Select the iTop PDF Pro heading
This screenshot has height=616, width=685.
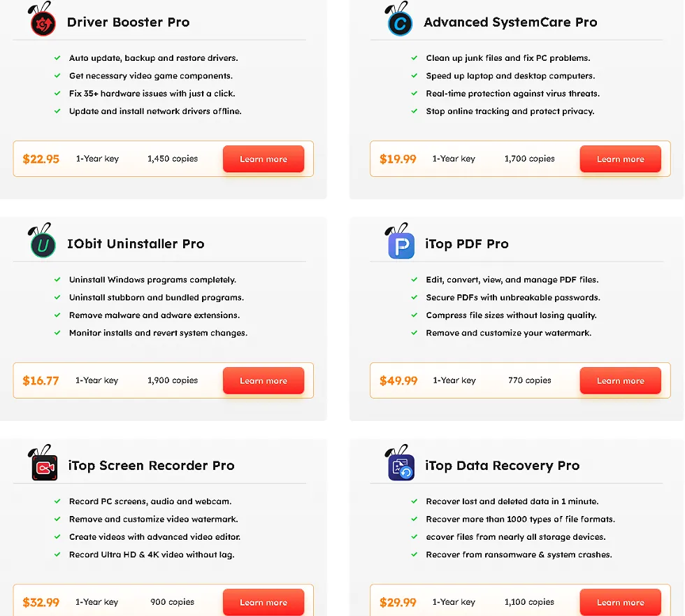pyautogui.click(x=467, y=244)
